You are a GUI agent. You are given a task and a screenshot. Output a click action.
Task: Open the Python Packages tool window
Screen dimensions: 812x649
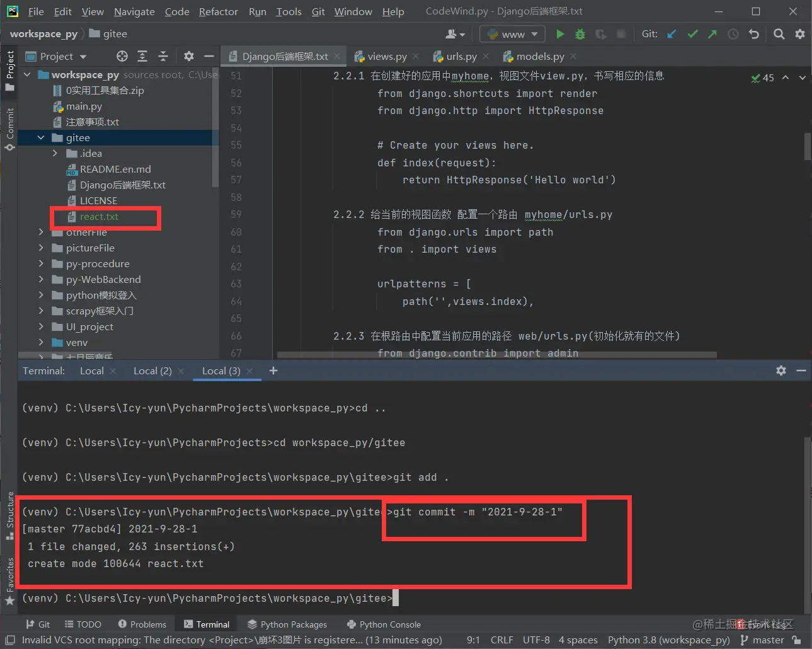[287, 624]
